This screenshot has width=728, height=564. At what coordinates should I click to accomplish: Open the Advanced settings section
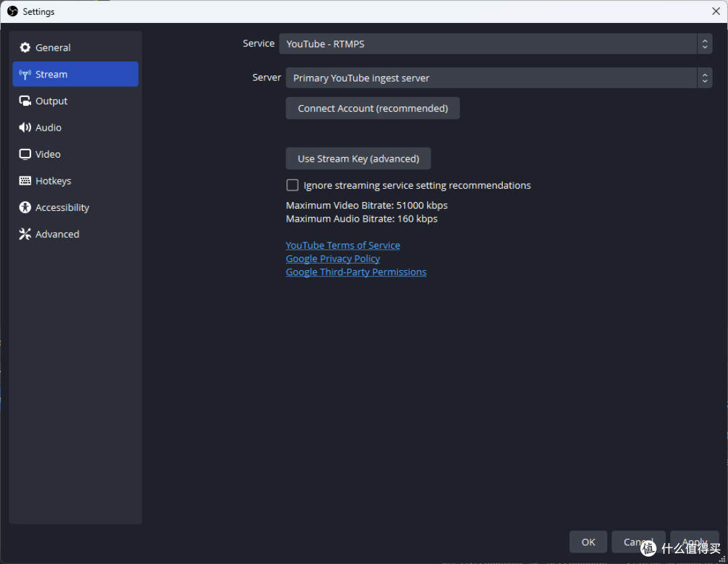tap(75, 234)
